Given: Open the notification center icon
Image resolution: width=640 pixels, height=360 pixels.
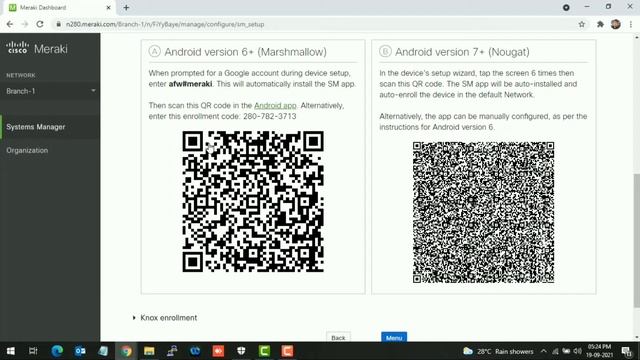Looking at the screenshot, I should pos(627,351).
